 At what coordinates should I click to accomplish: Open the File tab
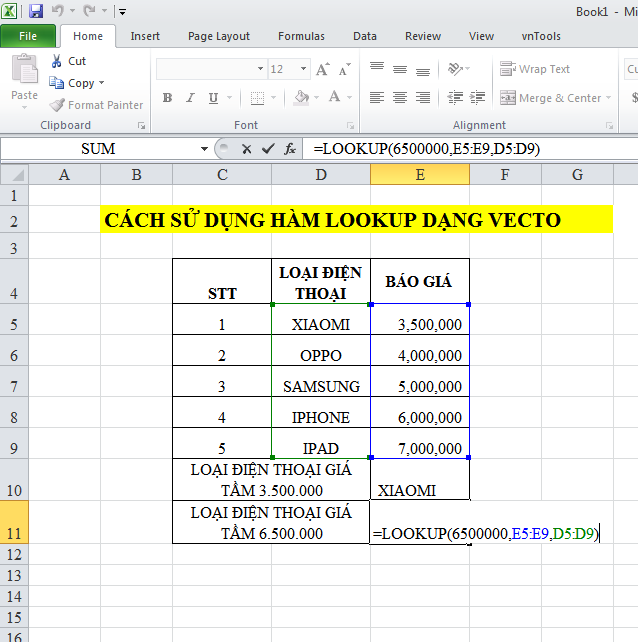(28, 36)
